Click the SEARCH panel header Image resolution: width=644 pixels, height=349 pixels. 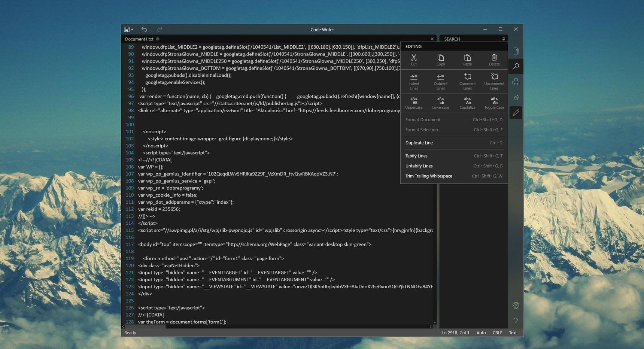click(x=452, y=39)
